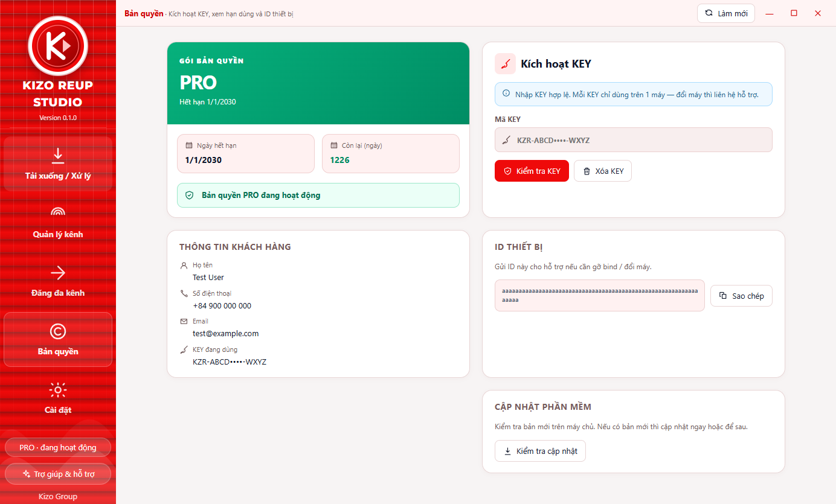
Task: Click the phone icon beside Số điện thoại
Action: pos(184,293)
